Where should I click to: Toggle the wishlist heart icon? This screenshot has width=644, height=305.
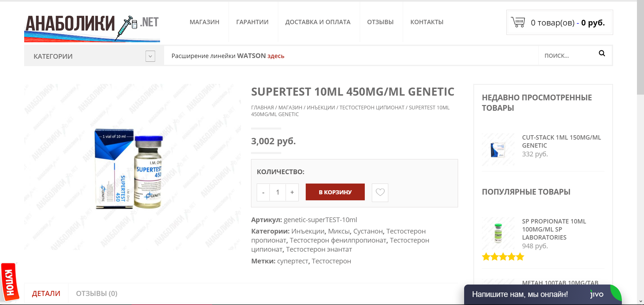click(380, 192)
